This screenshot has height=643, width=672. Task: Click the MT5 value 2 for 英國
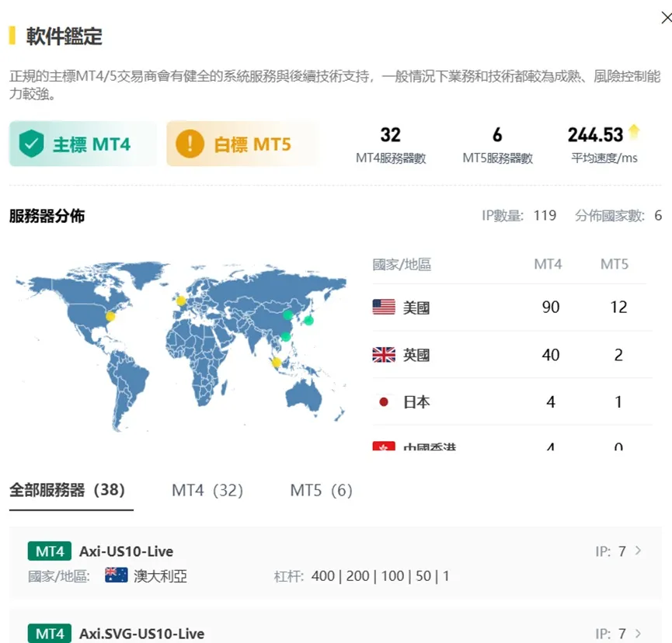tap(618, 355)
